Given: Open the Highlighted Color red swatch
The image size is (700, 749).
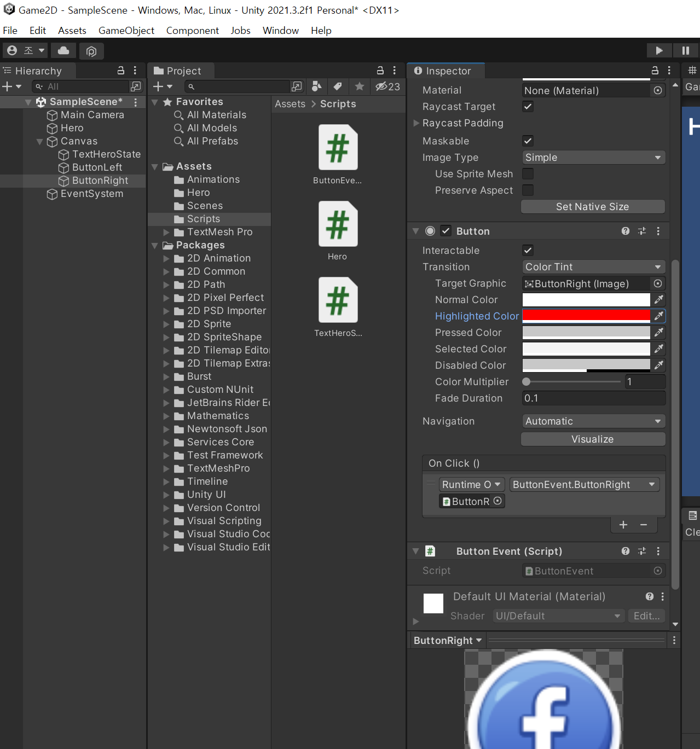Looking at the screenshot, I should (x=586, y=316).
